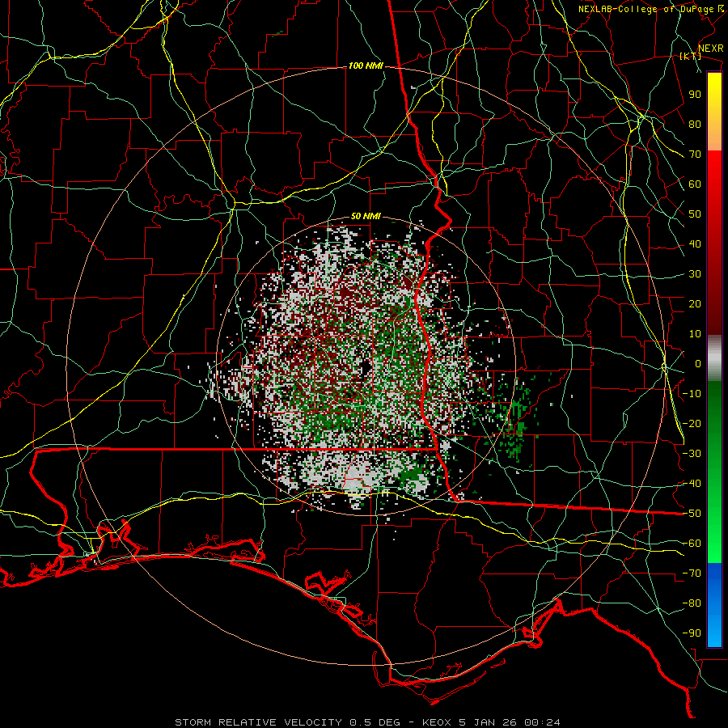Select the positive 80 scale value
The image size is (728, 728).
[x=695, y=125]
